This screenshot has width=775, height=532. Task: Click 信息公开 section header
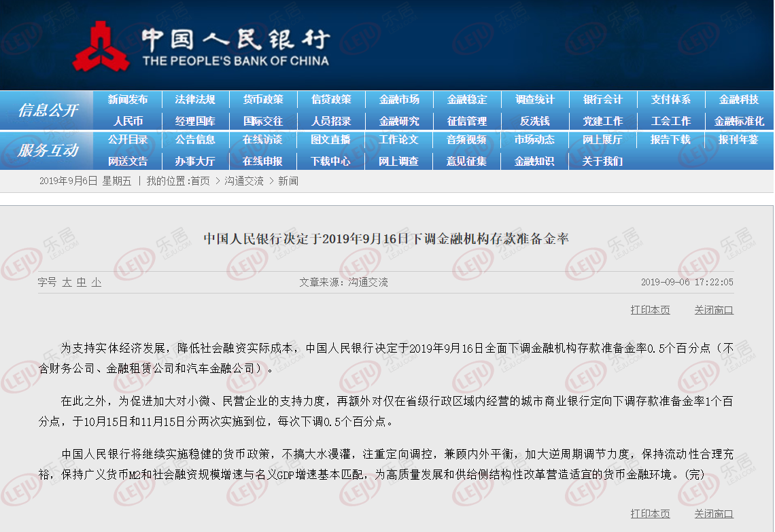(48, 110)
